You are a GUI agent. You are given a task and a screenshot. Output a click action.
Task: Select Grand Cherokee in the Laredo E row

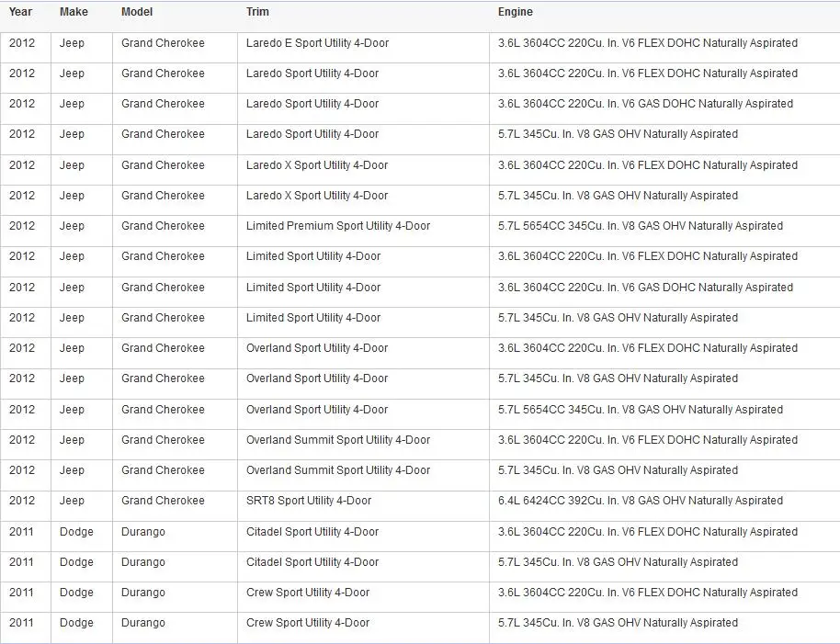coord(175,48)
